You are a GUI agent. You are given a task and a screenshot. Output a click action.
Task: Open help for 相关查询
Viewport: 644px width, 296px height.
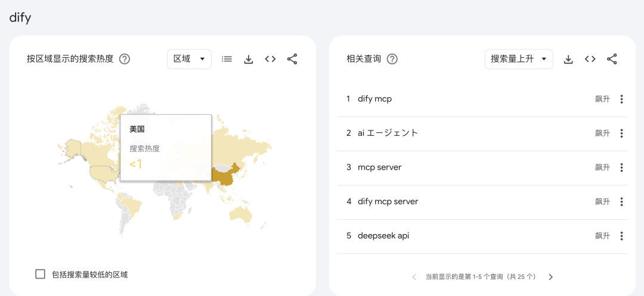coord(392,59)
